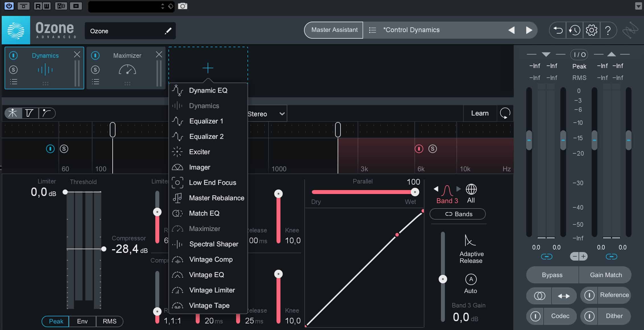
Task: Toggle the Codec power button
Action: (535, 316)
